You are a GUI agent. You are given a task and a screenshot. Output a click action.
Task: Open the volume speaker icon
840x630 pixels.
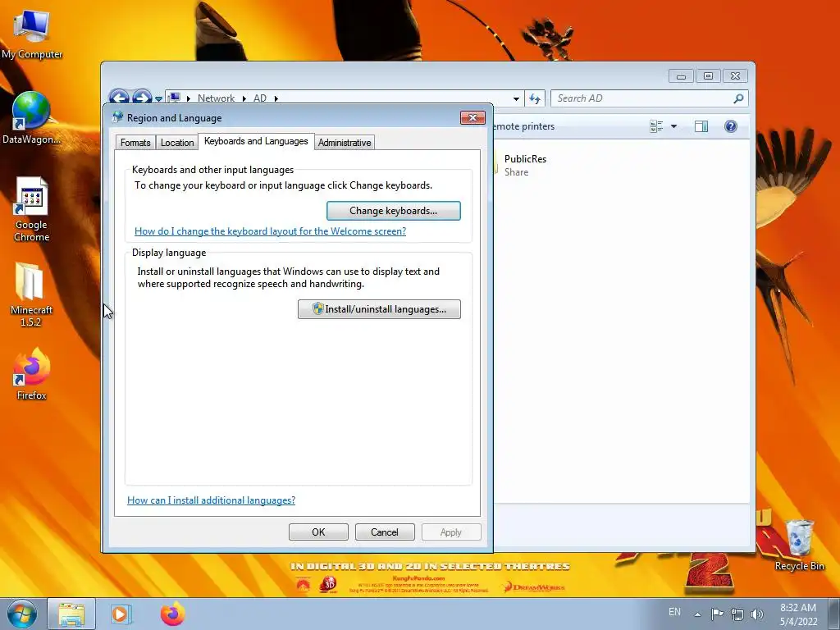point(756,614)
